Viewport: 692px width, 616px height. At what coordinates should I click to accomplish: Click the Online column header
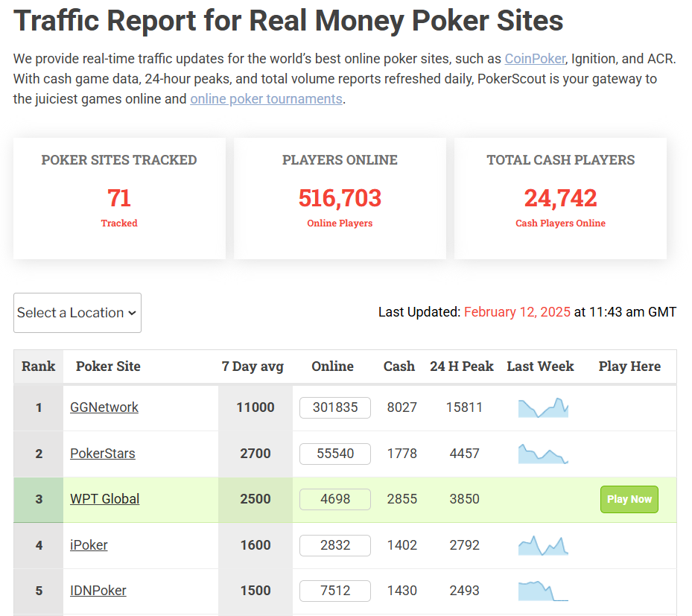[332, 366]
